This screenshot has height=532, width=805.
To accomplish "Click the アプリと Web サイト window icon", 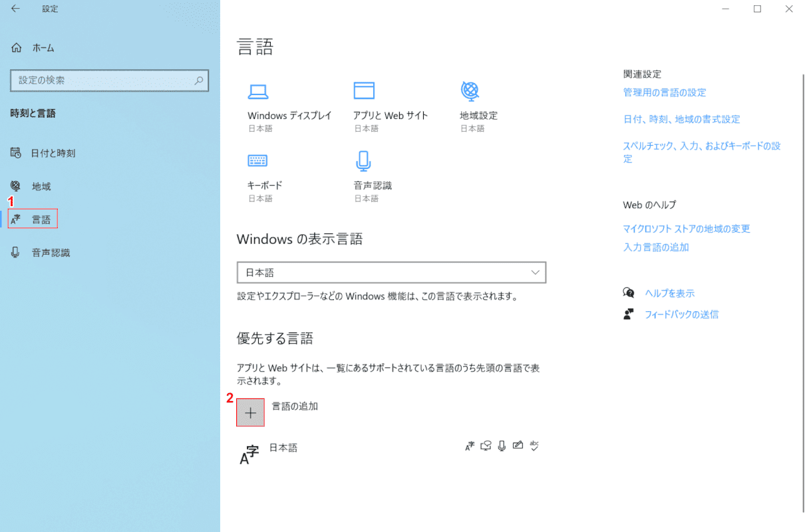I will (364, 90).
